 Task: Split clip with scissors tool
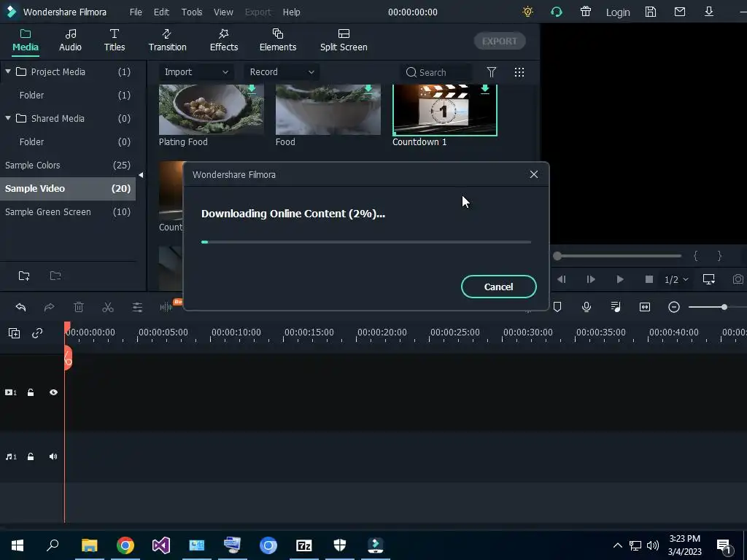(x=108, y=307)
